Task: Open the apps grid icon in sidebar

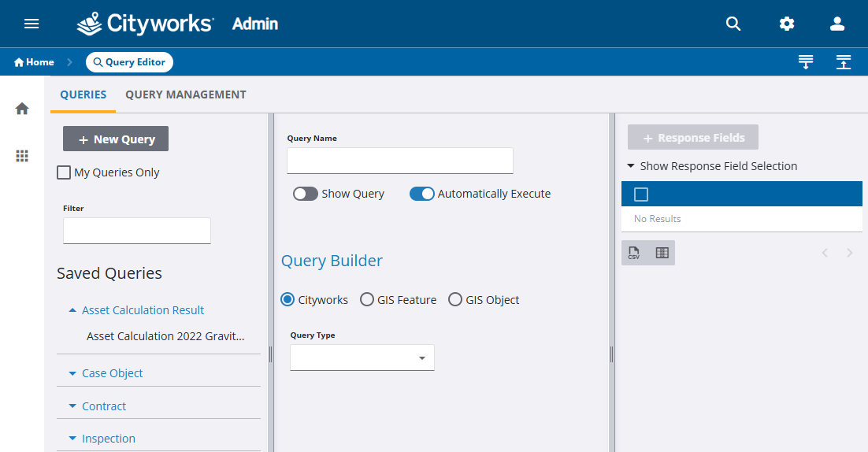Action: click(22, 156)
